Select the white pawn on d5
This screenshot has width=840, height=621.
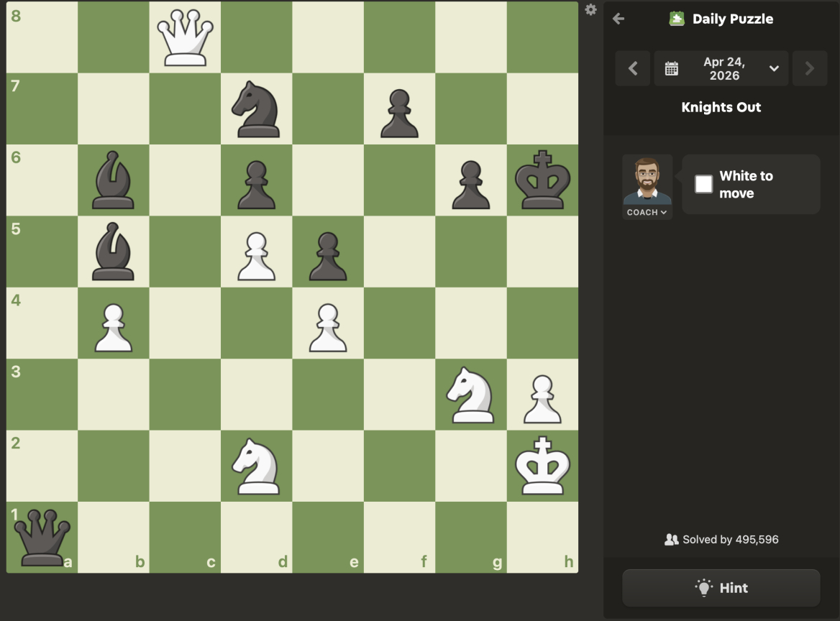click(256, 257)
